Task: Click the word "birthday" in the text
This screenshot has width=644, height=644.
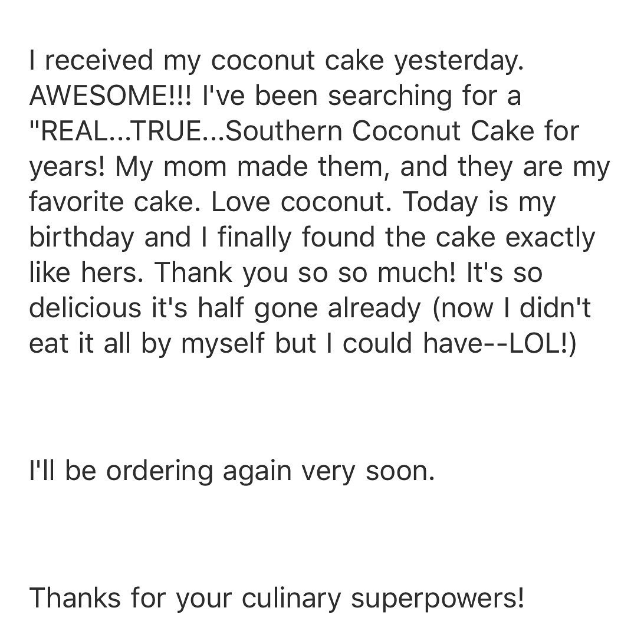Action: pyautogui.click(x=81, y=239)
